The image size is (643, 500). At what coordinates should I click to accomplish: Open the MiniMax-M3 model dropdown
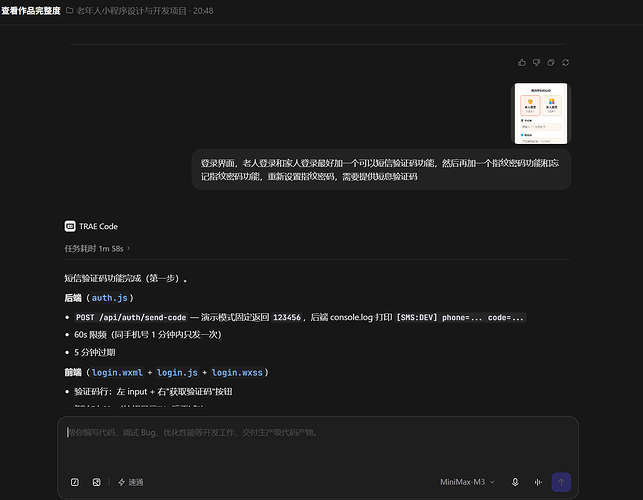(467, 482)
